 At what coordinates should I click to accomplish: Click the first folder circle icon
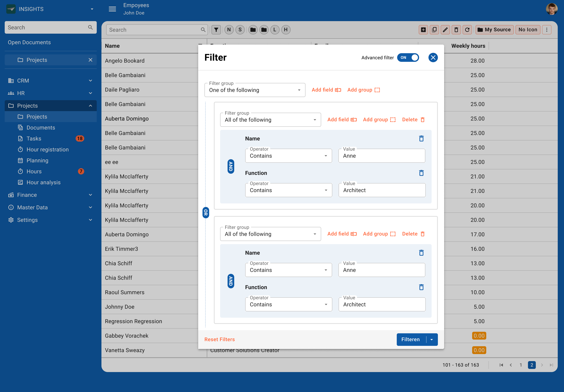(x=253, y=30)
